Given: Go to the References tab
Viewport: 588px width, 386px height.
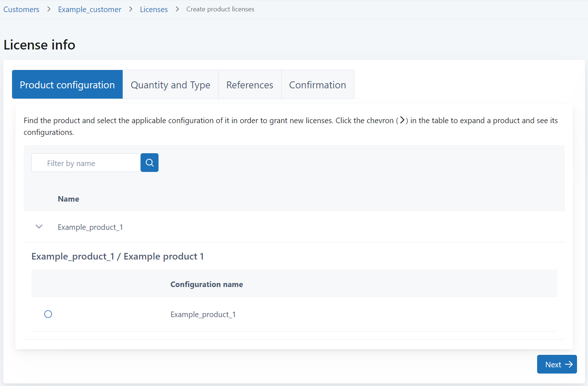Looking at the screenshot, I should (x=250, y=84).
